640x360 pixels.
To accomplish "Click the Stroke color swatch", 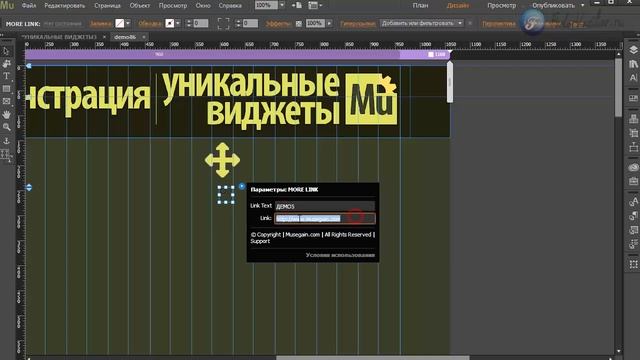I will click(170, 23).
